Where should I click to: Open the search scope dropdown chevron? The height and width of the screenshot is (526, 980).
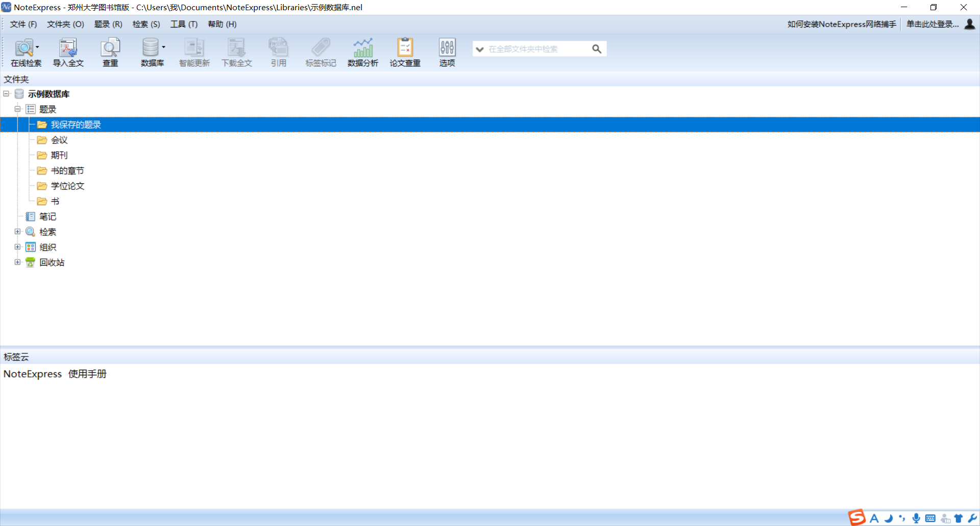click(480, 50)
